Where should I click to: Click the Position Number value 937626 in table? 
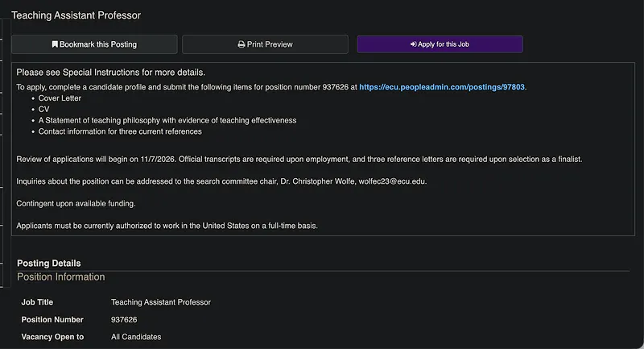tap(124, 319)
